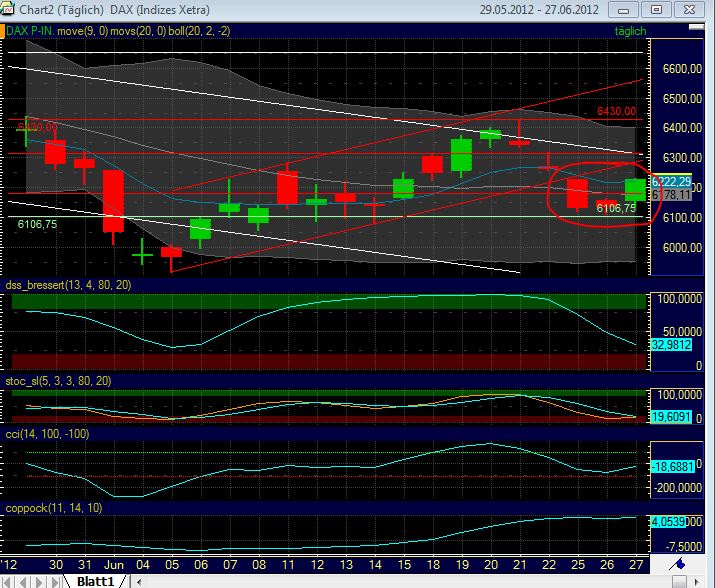Viewport: 715px width, 588px height.
Task: Click the 32,9812 DSS value marker
Action: (671, 344)
